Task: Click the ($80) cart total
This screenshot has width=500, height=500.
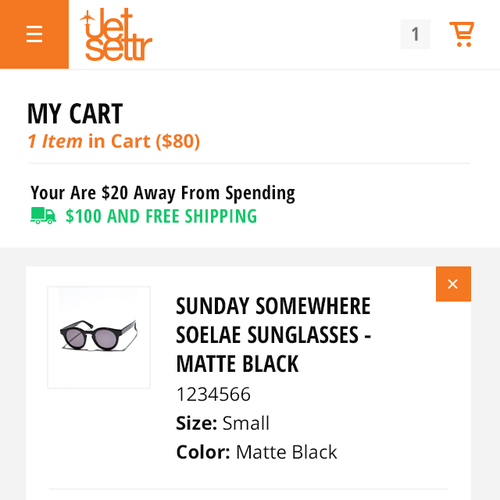Action: pyautogui.click(x=178, y=141)
